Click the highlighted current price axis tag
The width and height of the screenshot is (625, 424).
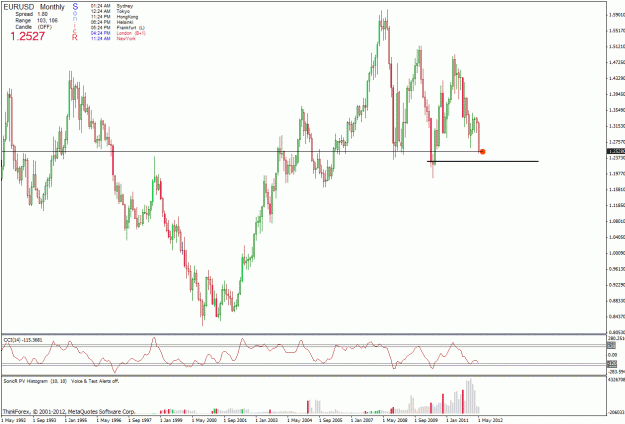pos(616,151)
